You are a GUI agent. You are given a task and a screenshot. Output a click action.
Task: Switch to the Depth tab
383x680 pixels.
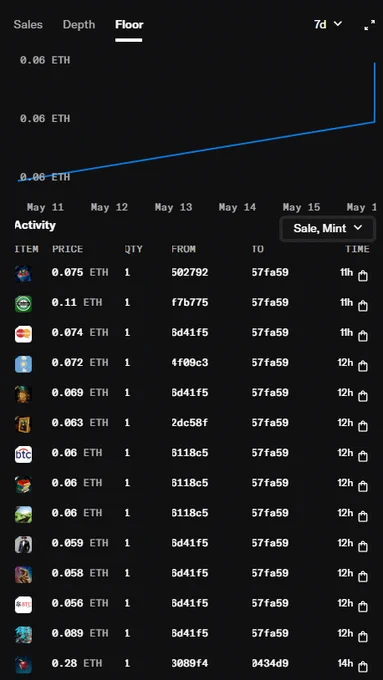point(79,25)
